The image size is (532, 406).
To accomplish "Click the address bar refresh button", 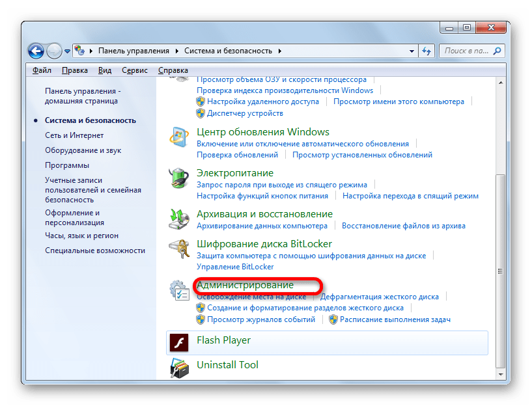I will (427, 51).
